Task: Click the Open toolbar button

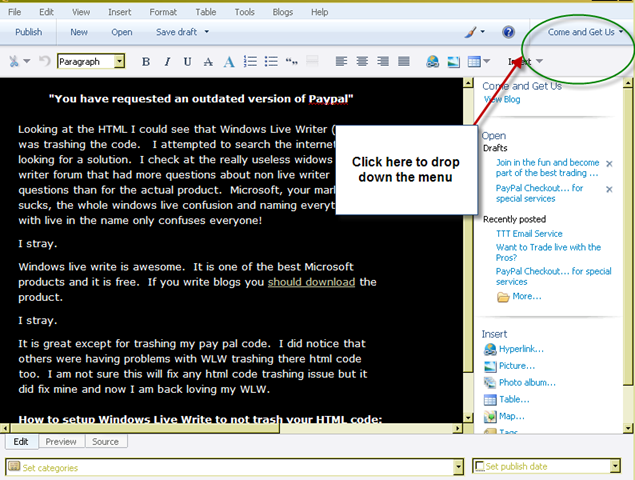Action: point(121,32)
